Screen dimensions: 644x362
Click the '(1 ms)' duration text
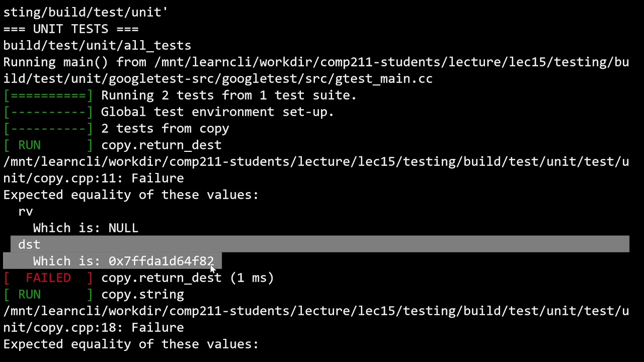point(252,278)
